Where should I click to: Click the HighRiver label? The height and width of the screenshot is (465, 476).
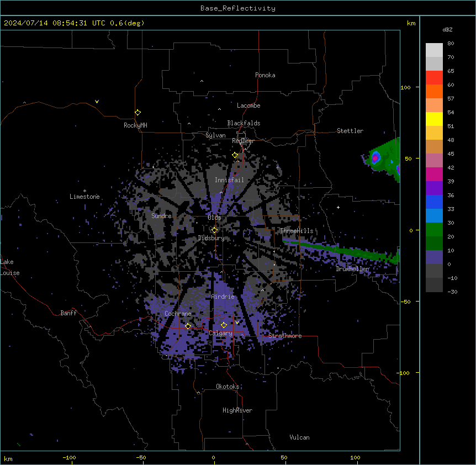[237, 410]
